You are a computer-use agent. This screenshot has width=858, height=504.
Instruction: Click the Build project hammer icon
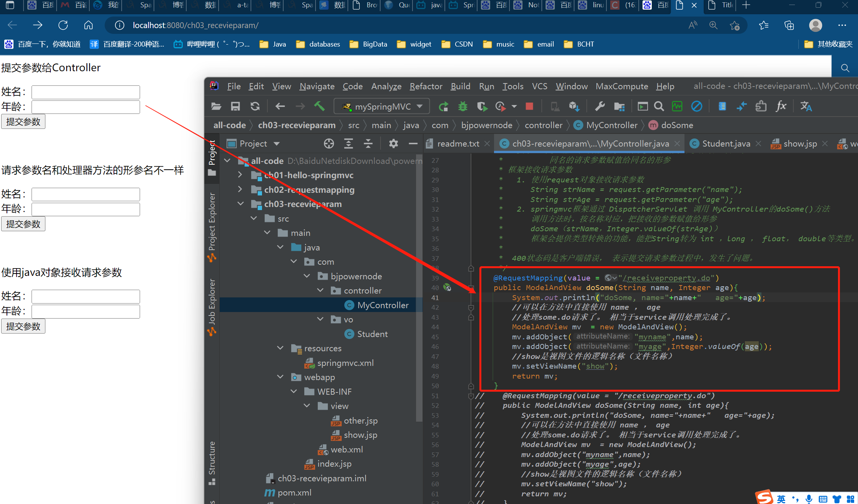tap(319, 106)
